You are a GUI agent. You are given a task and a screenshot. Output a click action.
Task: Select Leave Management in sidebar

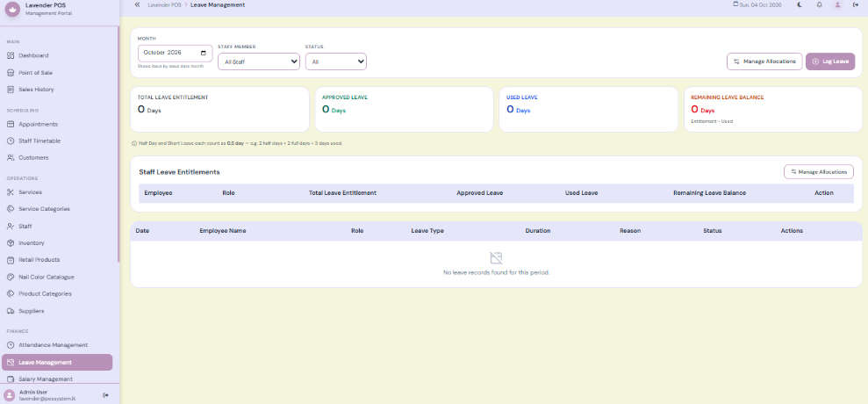(58, 363)
